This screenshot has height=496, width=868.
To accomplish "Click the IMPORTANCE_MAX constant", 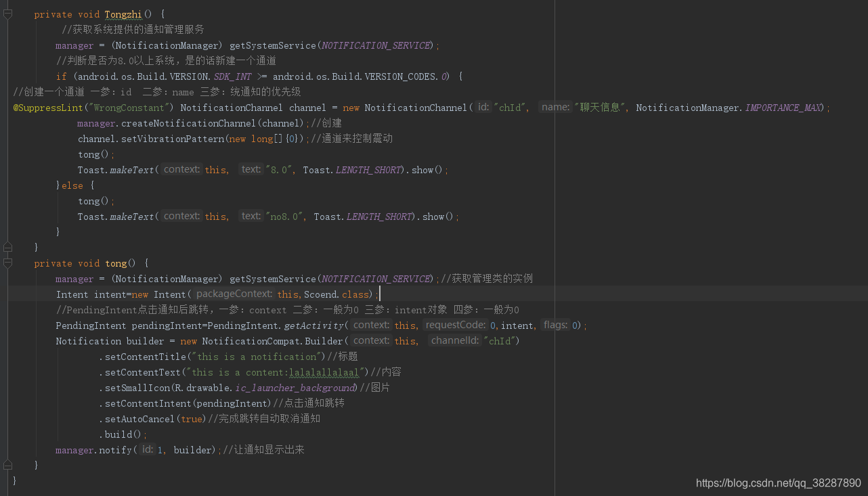I will coord(782,108).
